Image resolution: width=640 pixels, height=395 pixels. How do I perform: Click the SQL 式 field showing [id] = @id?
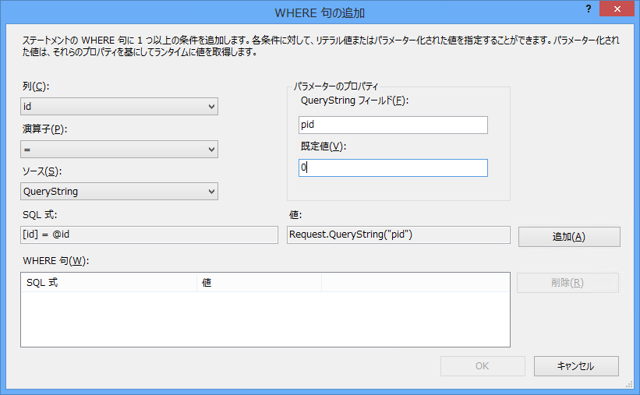tap(149, 235)
